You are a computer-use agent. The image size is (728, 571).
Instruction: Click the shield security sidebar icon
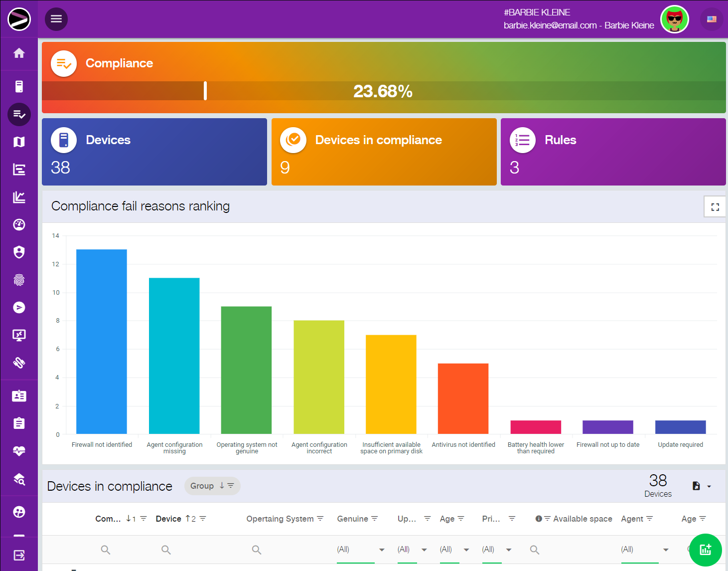19,252
